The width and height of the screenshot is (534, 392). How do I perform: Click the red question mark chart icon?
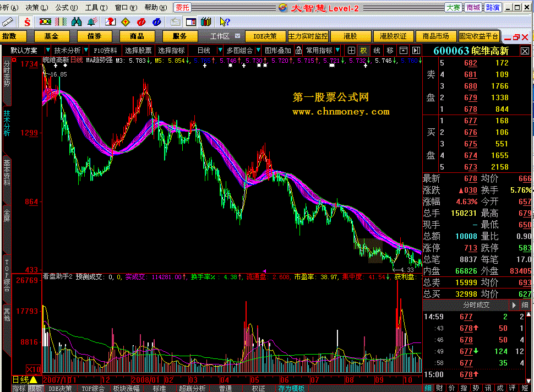coord(110,22)
